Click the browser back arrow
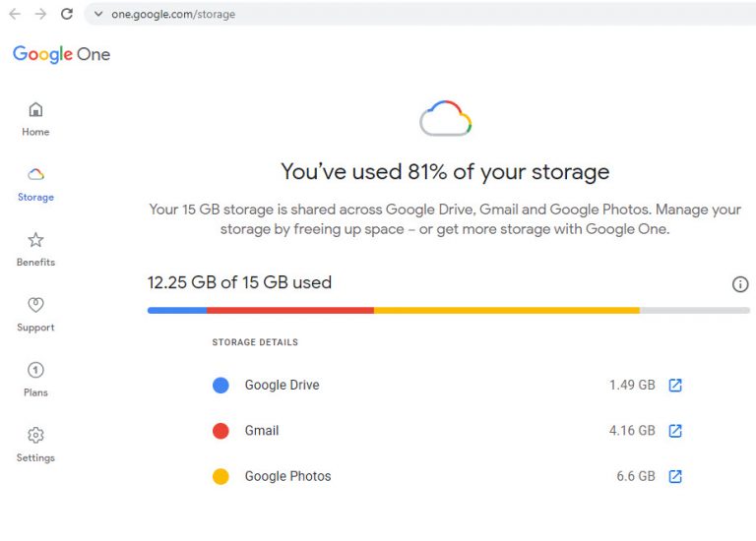This screenshot has width=756, height=541. click(15, 15)
